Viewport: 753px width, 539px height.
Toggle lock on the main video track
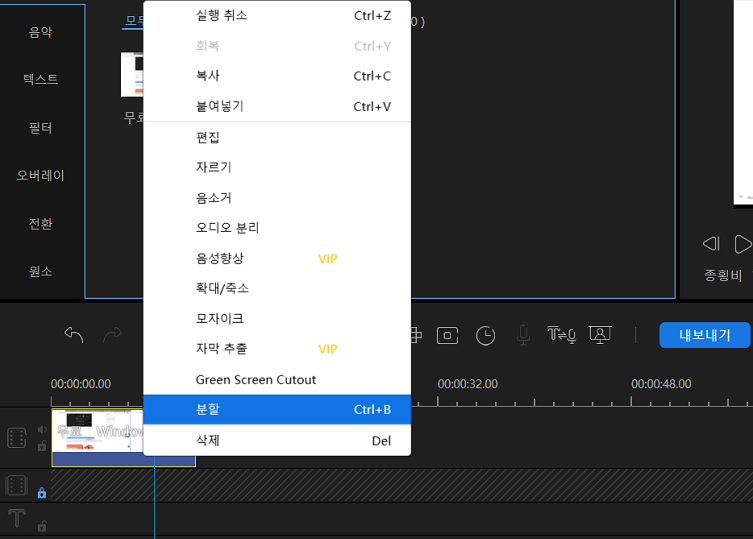tap(42, 446)
